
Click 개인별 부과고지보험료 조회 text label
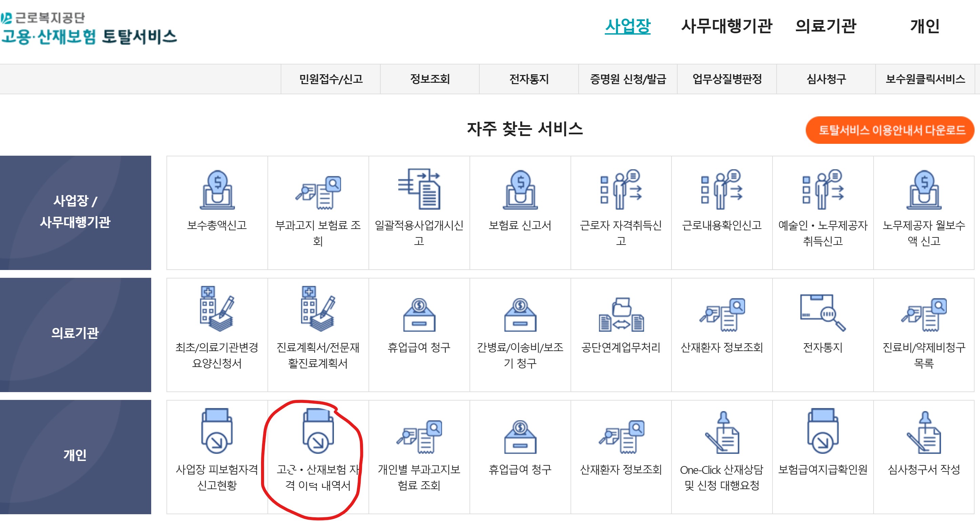point(419,477)
